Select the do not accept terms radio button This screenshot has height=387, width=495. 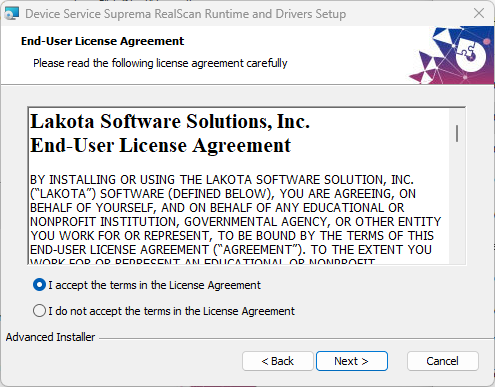(39, 311)
